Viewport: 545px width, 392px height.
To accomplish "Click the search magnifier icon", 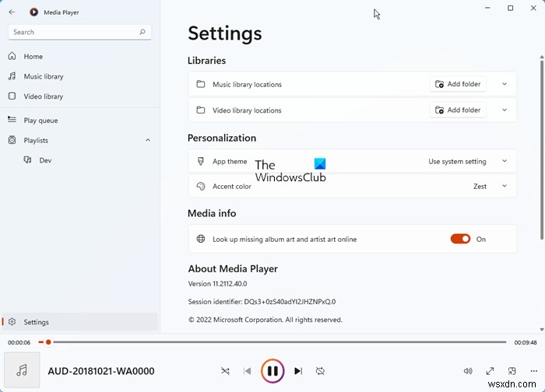I will point(142,32).
